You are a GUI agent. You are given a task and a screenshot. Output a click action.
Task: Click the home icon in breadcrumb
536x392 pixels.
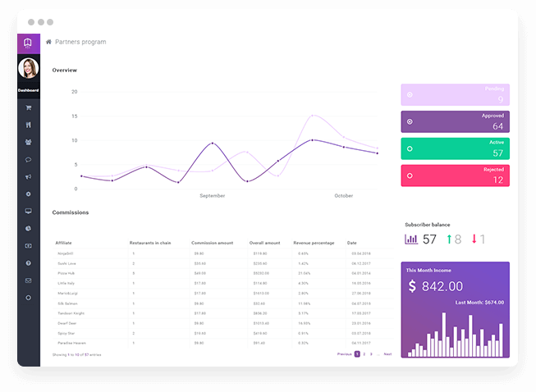click(49, 42)
